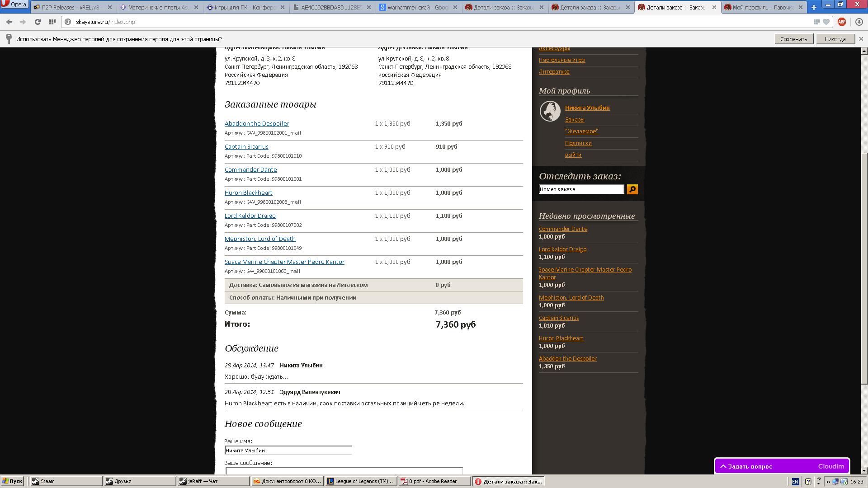868x488 pixels.
Task: Show hidden system tray icons
Action: 828,482
